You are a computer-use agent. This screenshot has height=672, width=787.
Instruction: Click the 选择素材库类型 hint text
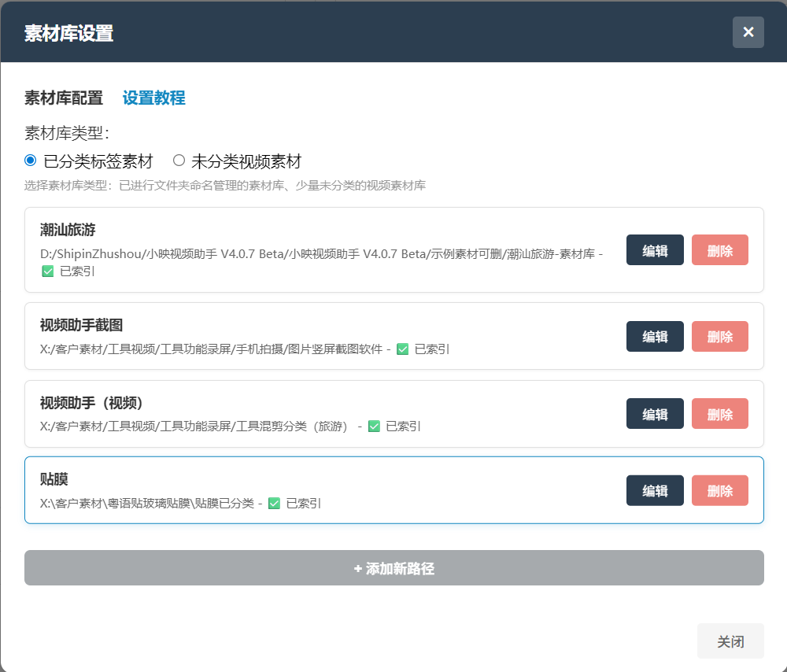(225, 185)
